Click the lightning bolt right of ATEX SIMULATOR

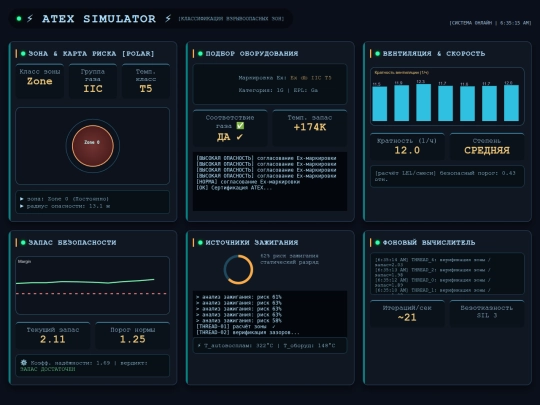point(168,19)
